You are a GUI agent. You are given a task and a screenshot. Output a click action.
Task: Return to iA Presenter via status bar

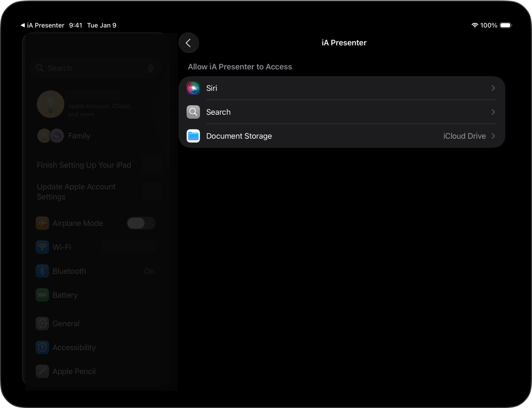(x=42, y=25)
